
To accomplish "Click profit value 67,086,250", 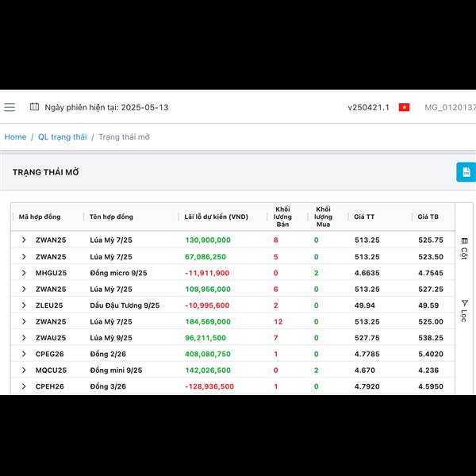I will (205, 256).
